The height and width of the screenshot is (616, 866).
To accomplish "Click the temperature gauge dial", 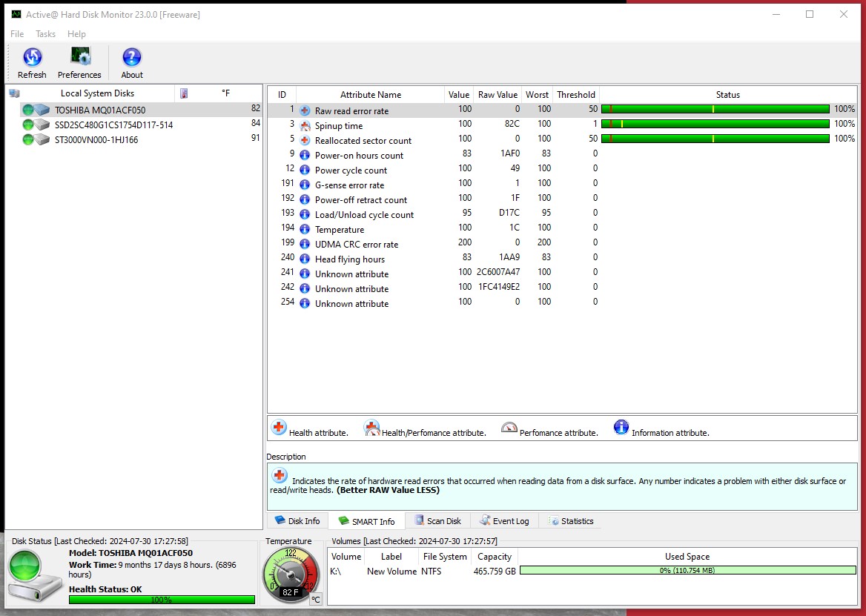I will click(290, 574).
